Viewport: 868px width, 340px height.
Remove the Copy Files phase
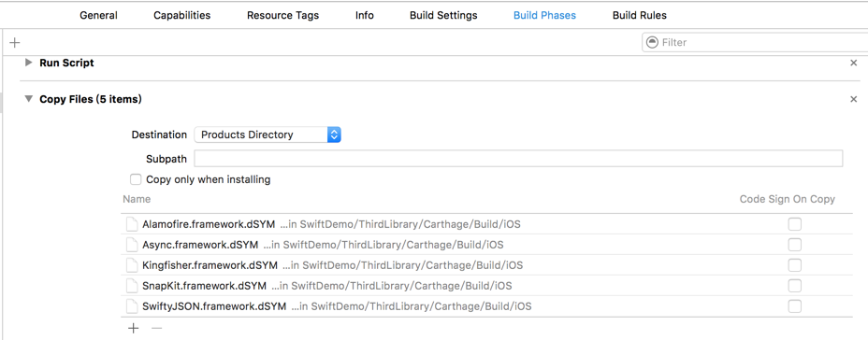point(854,100)
